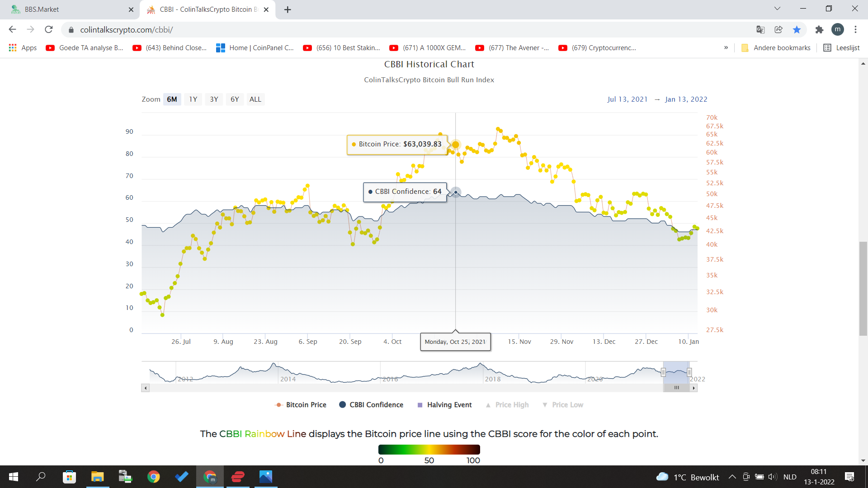Select the 6M zoom range
Screen dimensions: 868x488
click(x=172, y=99)
